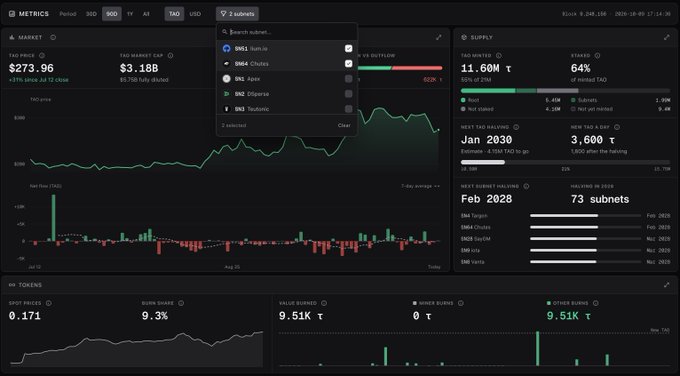Check the SN3 Teutonic checkbox
This screenshot has width=680, height=376.
348,109
